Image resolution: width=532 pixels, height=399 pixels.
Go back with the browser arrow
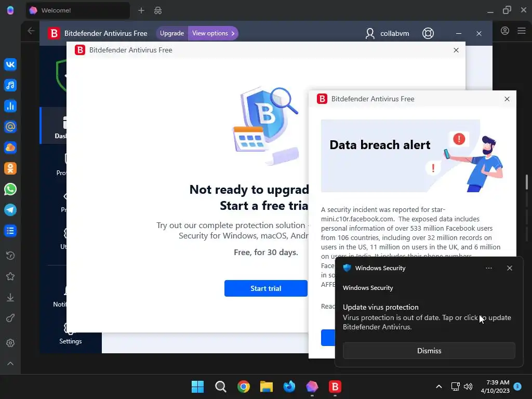point(31,31)
